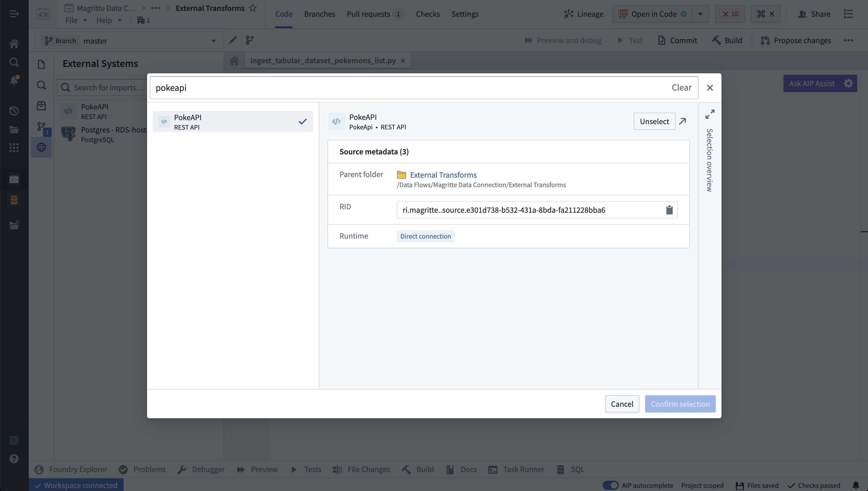Clear the pokeapi search text
Screen dimensions: 868x491
click(681, 88)
